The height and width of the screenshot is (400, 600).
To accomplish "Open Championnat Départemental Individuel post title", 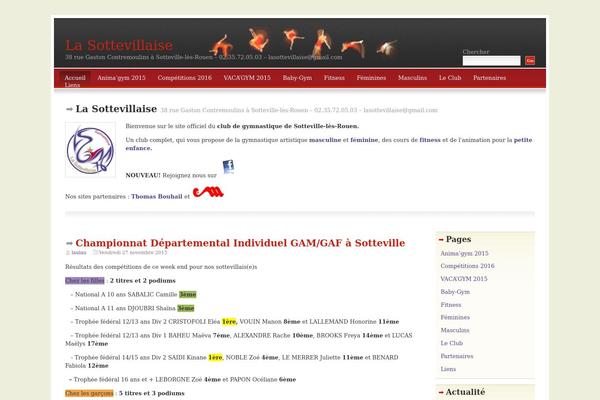I will [240, 243].
